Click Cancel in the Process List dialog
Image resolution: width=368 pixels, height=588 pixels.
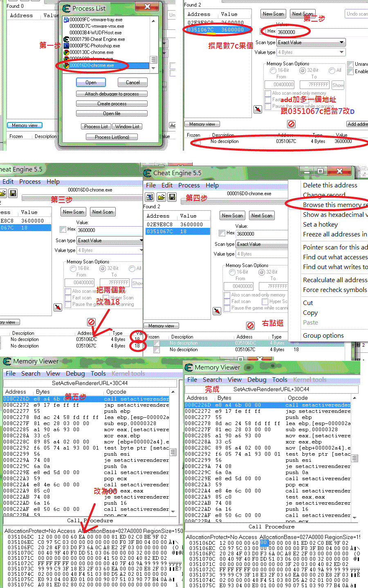[132, 82]
